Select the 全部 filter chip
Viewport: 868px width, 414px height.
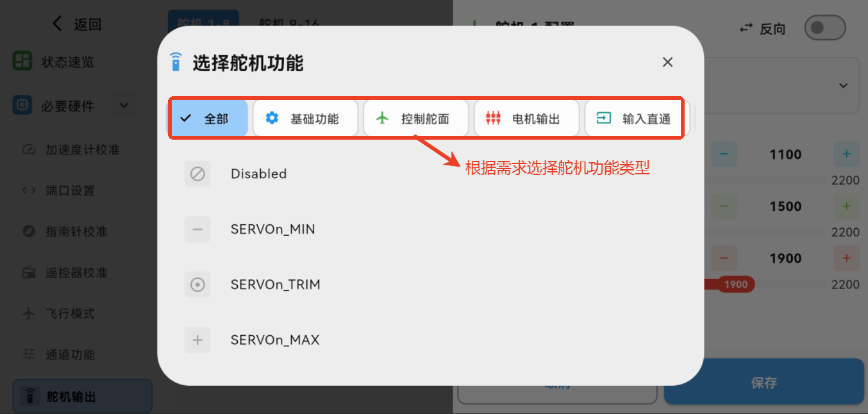[x=209, y=119]
